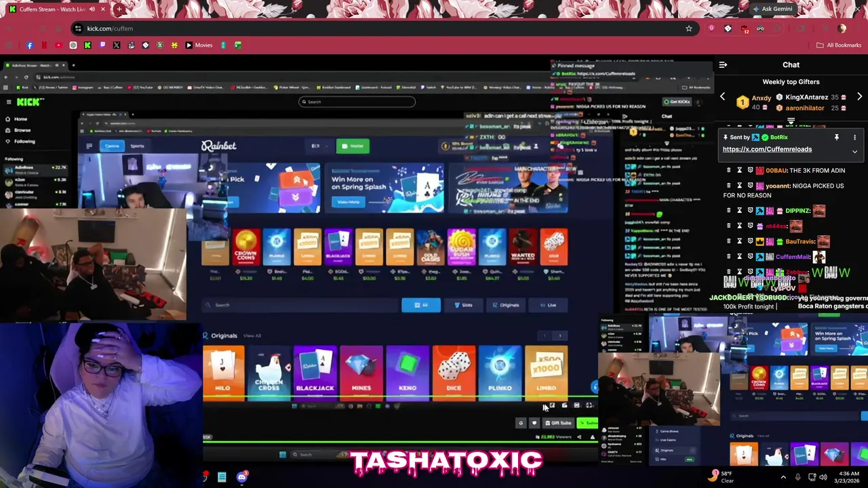Show hidden system tray icons
The height and width of the screenshot is (488, 868).
coord(783,477)
